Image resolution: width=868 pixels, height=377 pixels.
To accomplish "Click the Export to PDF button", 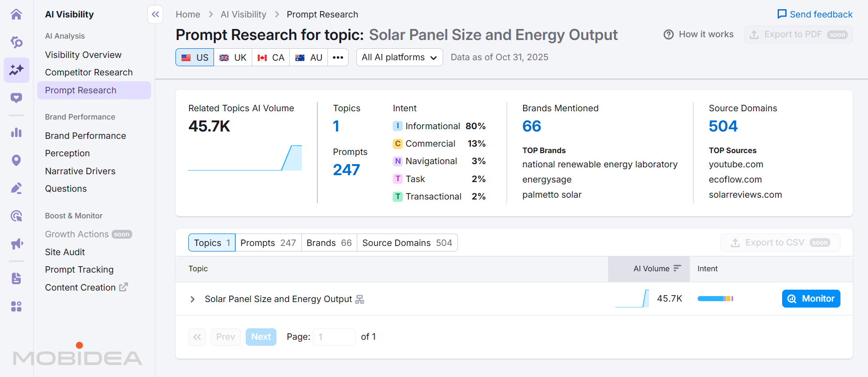I will 798,34.
